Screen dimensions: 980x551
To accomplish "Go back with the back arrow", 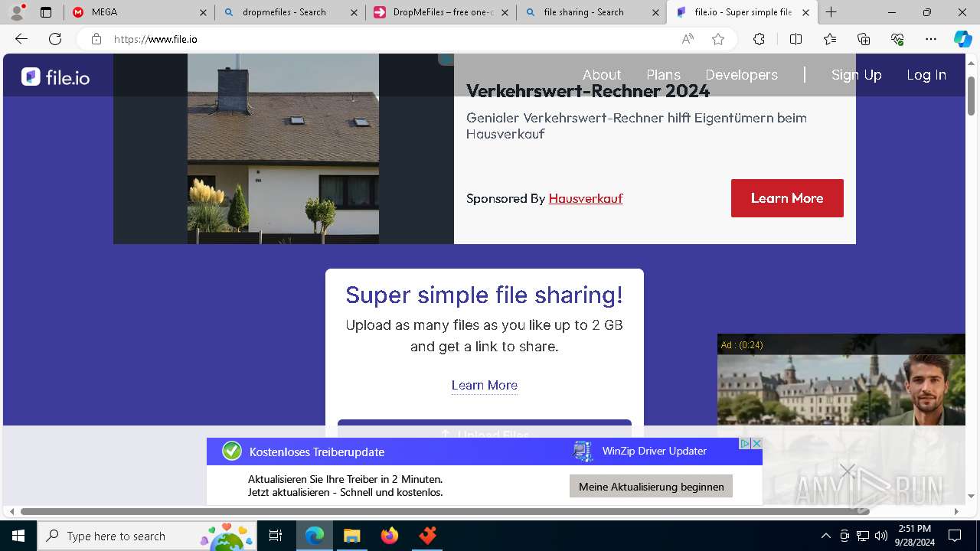I will pyautogui.click(x=21, y=39).
